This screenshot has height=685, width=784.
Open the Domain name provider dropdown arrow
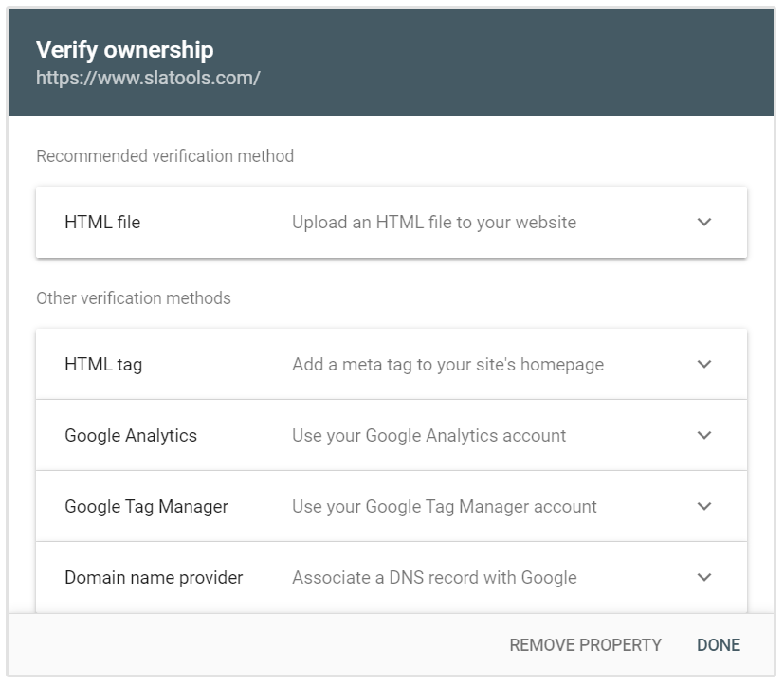(x=702, y=574)
